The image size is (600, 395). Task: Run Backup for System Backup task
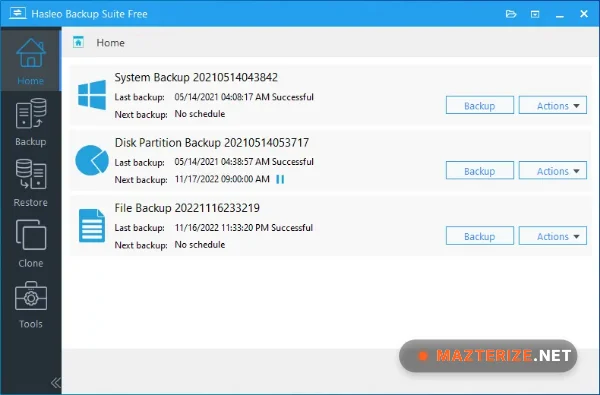[x=479, y=105]
